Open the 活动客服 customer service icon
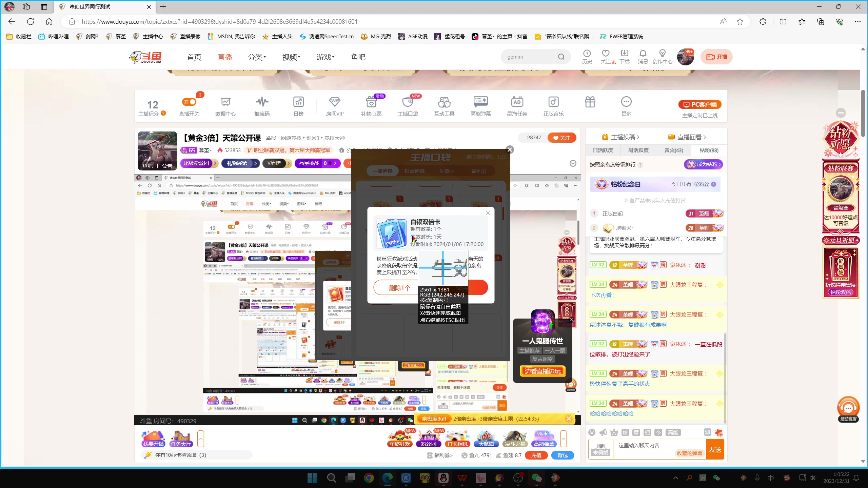The image size is (868, 488). pyautogui.click(x=848, y=409)
